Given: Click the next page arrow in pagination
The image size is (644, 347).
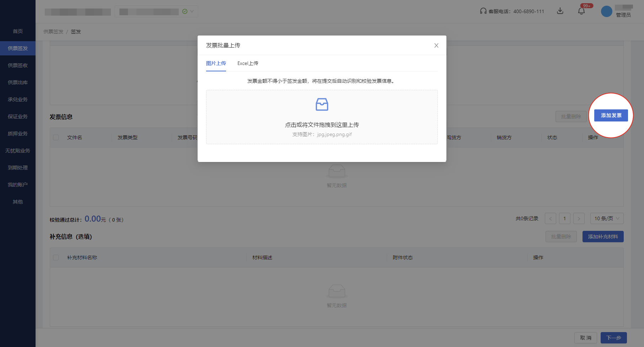Looking at the screenshot, I should pos(579,218).
